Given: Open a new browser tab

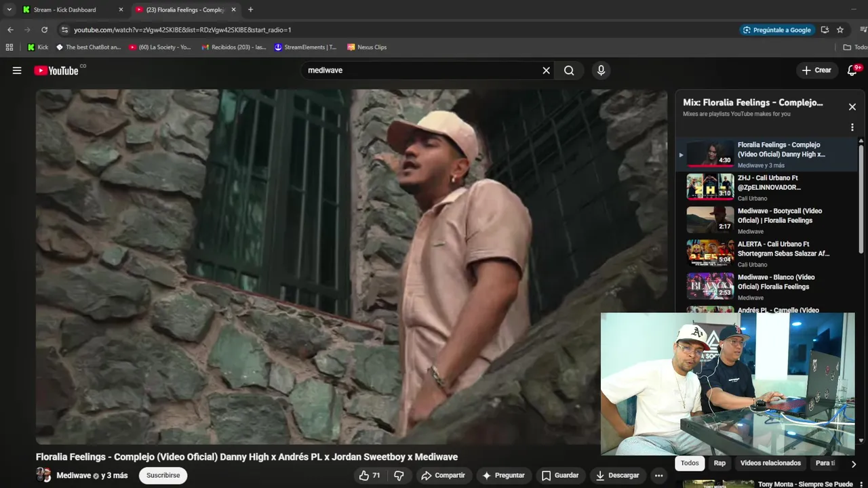Looking at the screenshot, I should (x=250, y=9).
